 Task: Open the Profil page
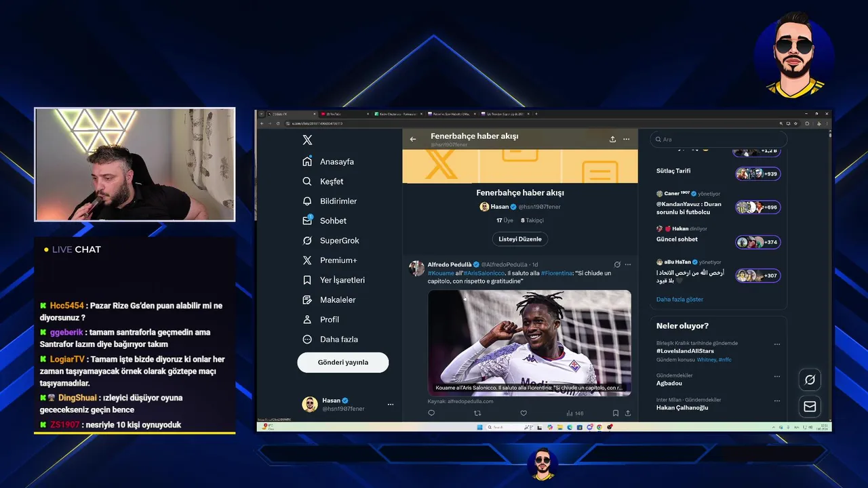pyautogui.click(x=321, y=319)
